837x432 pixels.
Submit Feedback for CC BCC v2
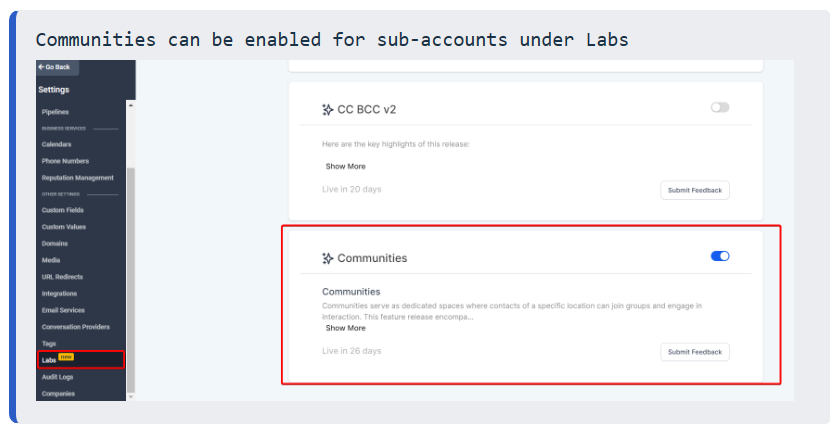[694, 191]
